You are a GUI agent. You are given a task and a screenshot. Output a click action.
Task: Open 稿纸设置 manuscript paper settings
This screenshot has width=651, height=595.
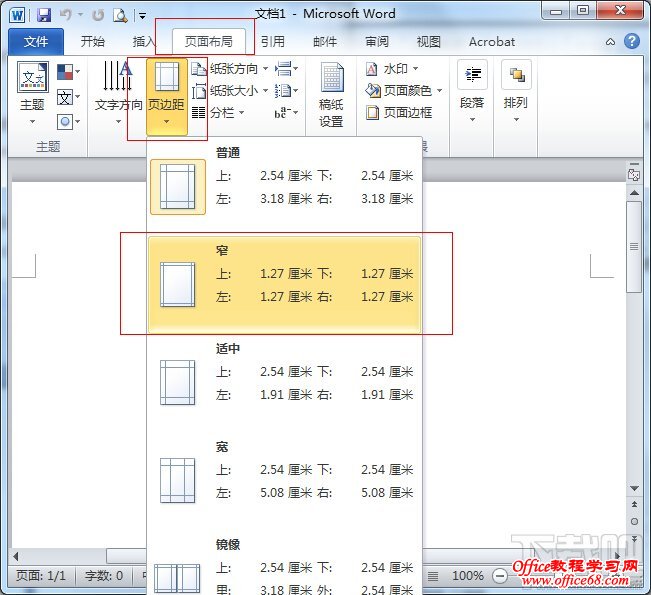tap(331, 95)
